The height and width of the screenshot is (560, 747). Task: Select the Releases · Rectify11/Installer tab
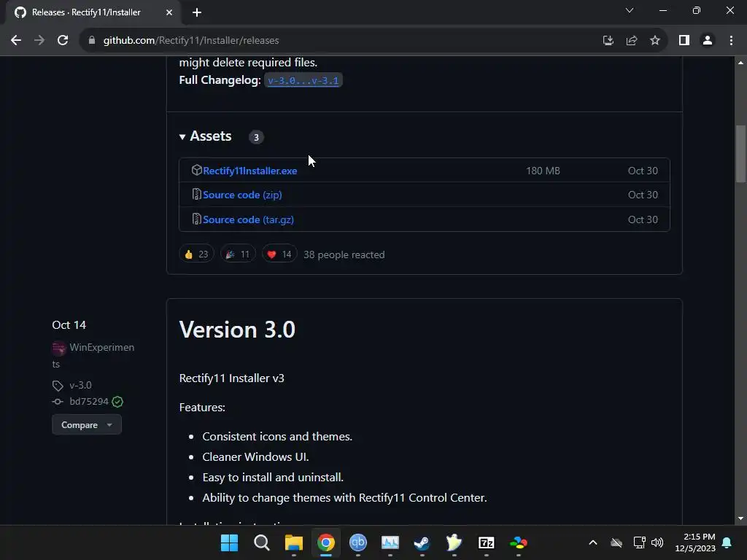[93, 12]
